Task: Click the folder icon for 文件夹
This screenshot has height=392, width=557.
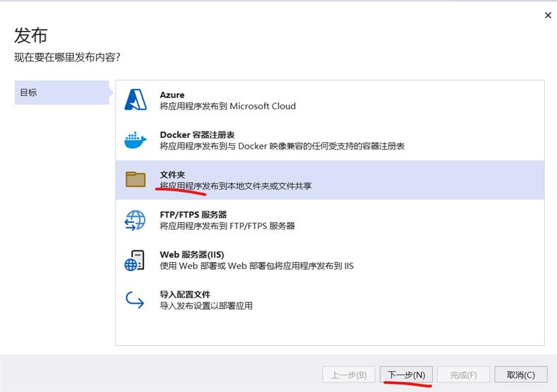Action: pos(135,179)
